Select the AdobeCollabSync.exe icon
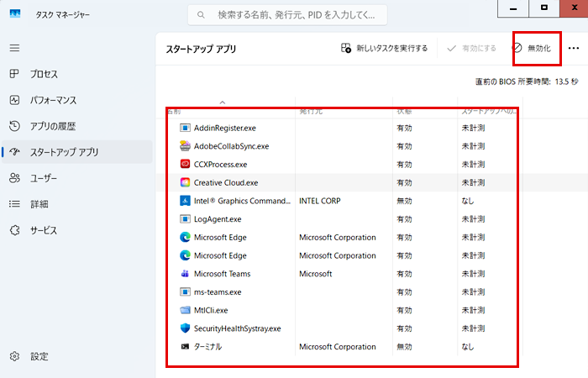The width and height of the screenshot is (588, 378). tap(185, 146)
